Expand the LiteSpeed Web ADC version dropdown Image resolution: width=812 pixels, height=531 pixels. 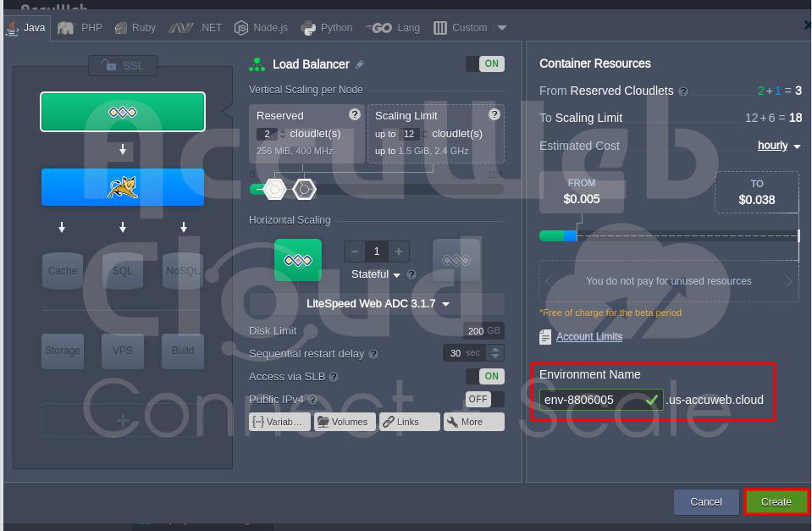point(377,304)
